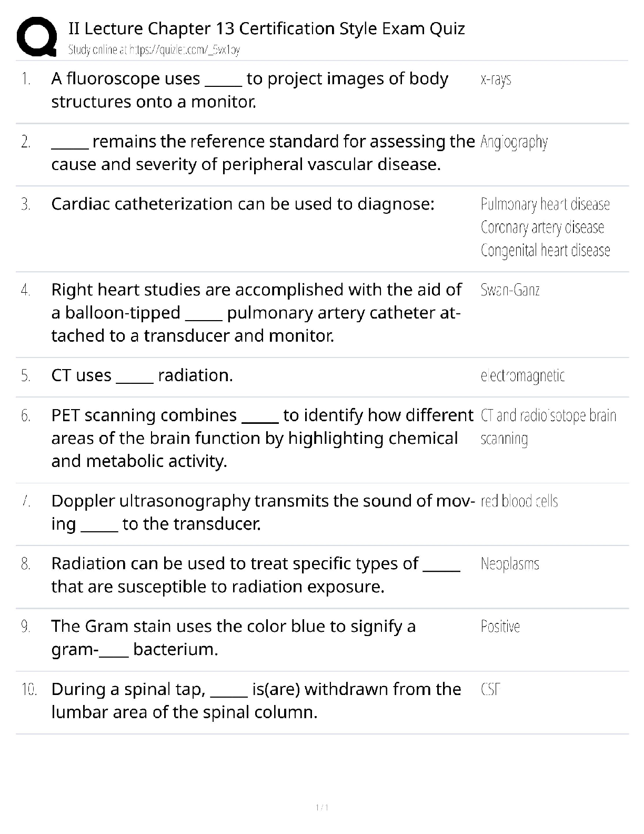Image resolution: width=644 pixels, height=834 pixels.
Task: Select the Doppler ultrasonography question
Action: click(262, 512)
